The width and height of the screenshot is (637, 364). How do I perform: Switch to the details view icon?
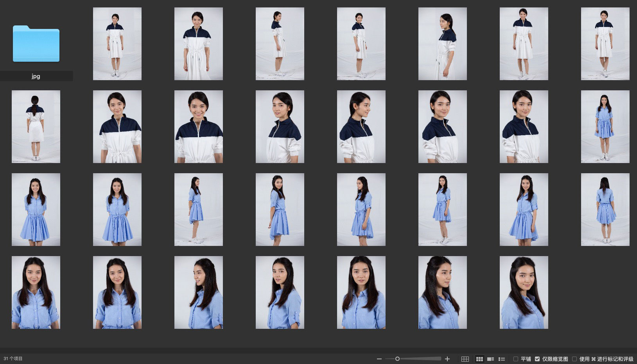[490, 359]
